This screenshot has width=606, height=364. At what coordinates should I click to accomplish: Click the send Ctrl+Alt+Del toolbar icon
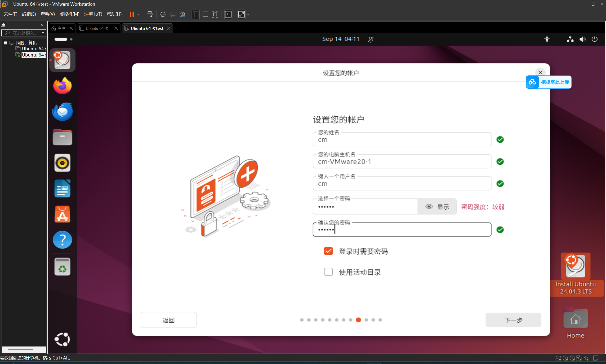tap(149, 14)
